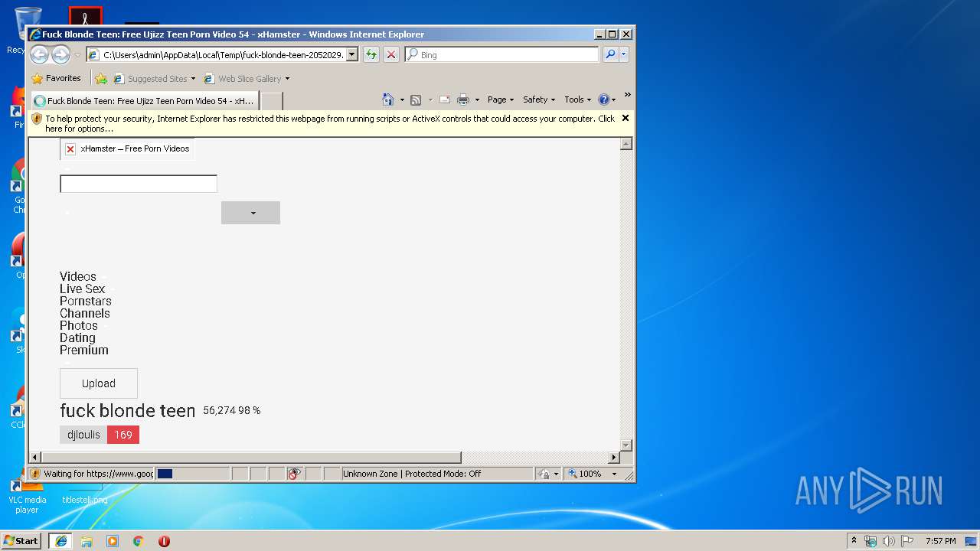The width and height of the screenshot is (980, 551).
Task: Click the Start button
Action: point(21,541)
